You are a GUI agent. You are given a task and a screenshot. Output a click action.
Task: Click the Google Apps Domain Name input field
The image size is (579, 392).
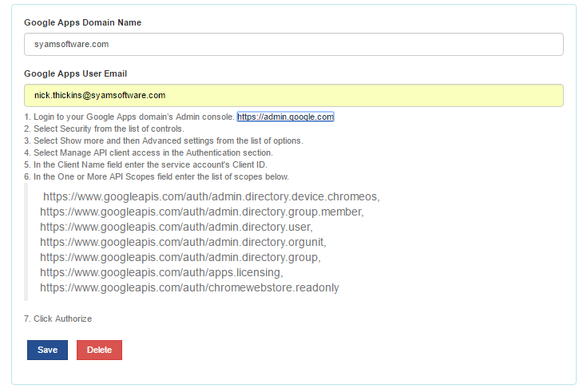tap(294, 45)
